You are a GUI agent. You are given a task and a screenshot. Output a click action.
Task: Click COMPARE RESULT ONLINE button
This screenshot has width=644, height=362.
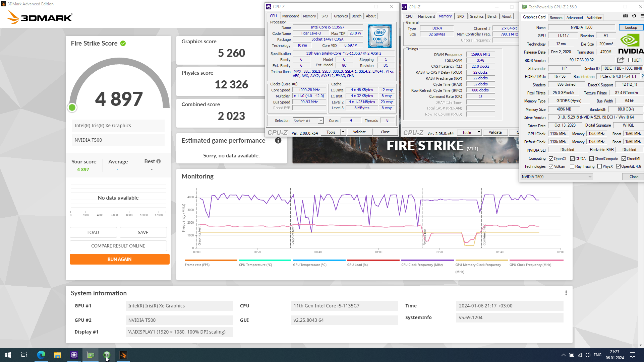tap(118, 246)
